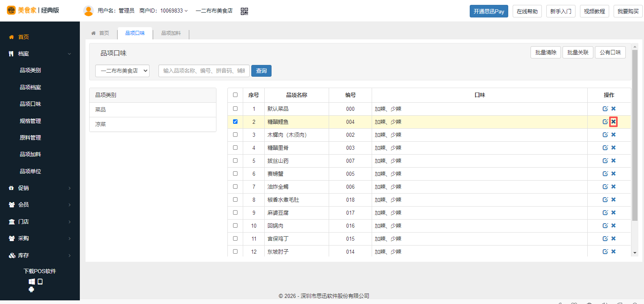Screen dimensions: 644x304
Task: Uncheck the 糖醋鲤鱼 row checkbox
Action: [235, 122]
